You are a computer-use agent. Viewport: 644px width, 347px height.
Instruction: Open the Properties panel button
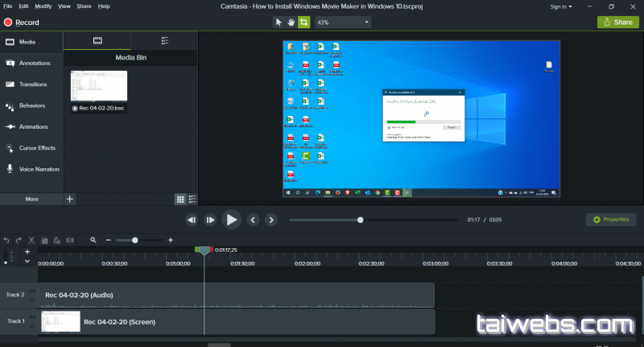point(610,219)
